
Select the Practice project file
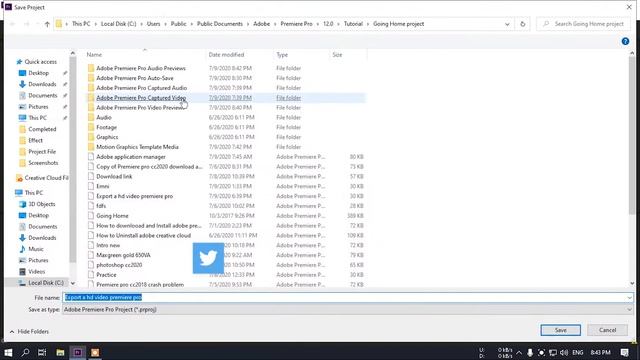[x=106, y=275]
